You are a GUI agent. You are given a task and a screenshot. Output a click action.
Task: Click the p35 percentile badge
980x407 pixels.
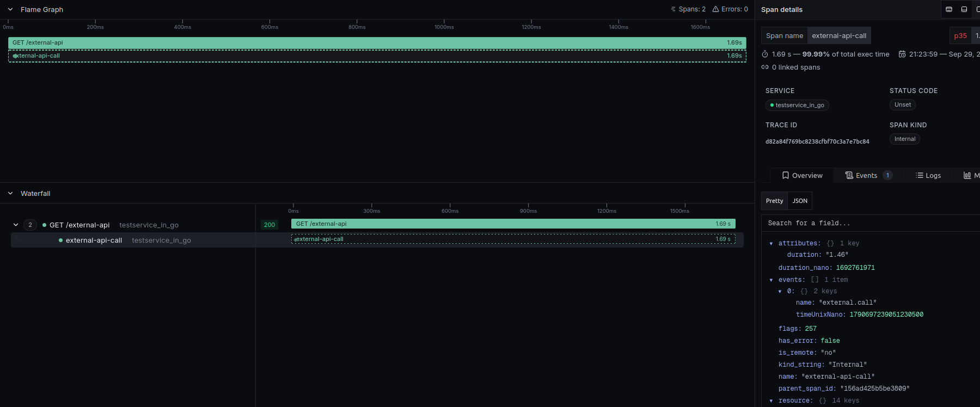tap(960, 36)
